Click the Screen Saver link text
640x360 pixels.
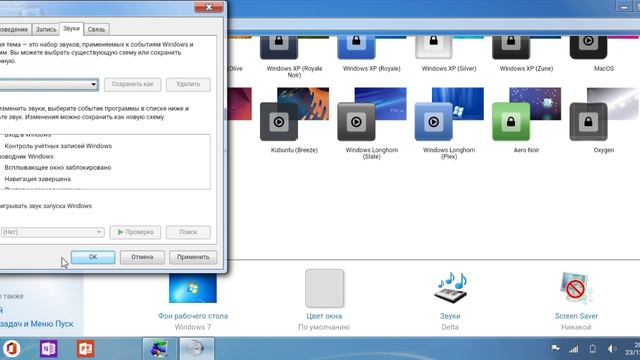[x=576, y=316]
